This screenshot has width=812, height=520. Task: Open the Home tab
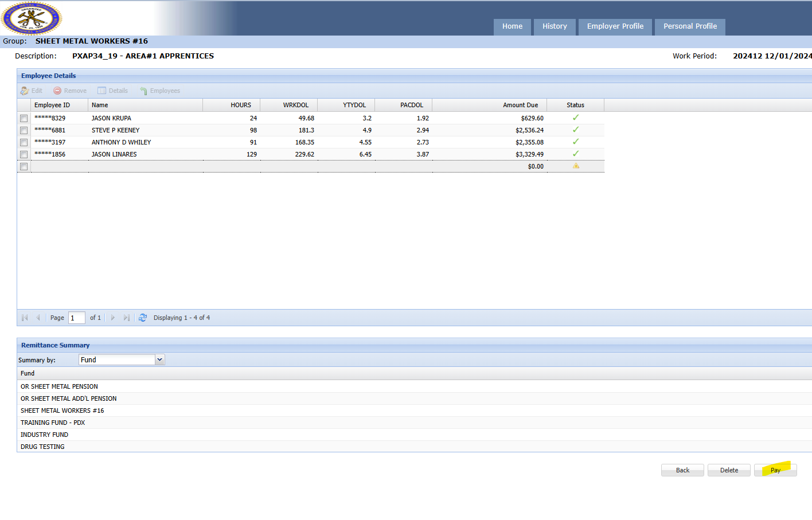tap(512, 26)
